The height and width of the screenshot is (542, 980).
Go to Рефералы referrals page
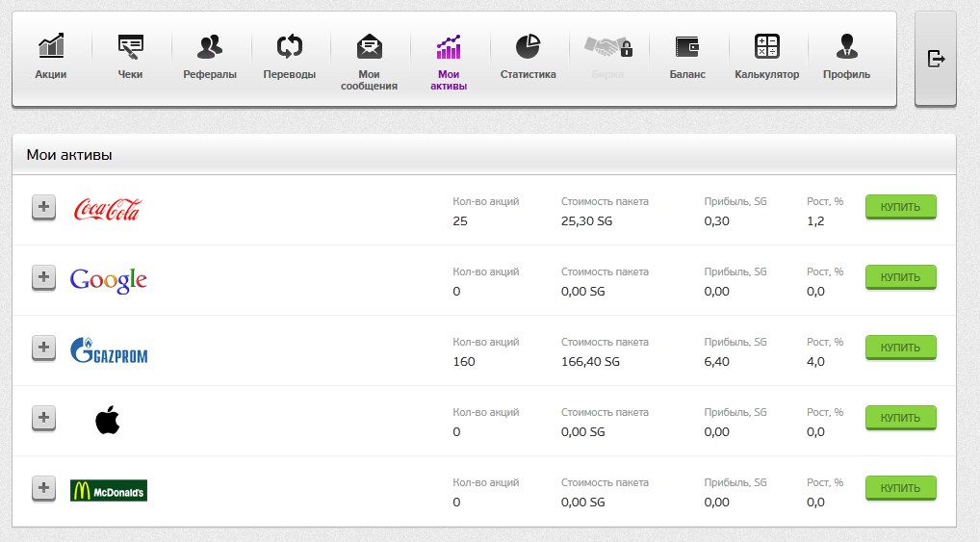210,57
